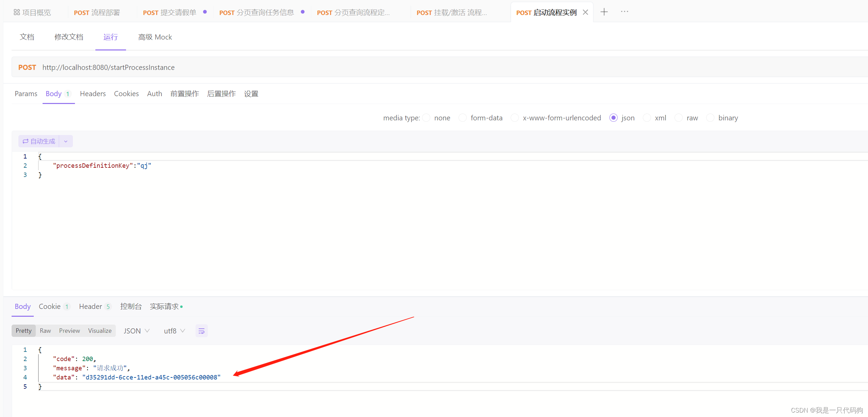The height and width of the screenshot is (417, 868).
Task: Click the processDefinitionKey line in request body
Action: (x=102, y=165)
